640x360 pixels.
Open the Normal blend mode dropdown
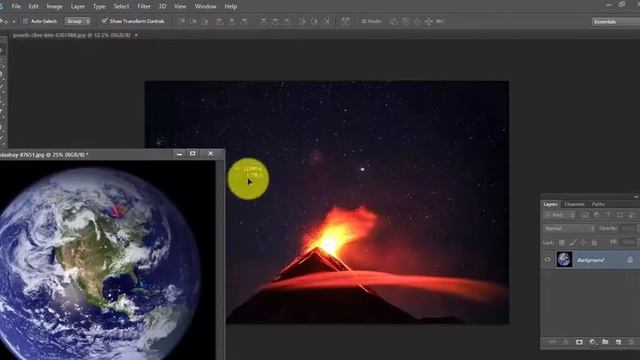[569, 229]
